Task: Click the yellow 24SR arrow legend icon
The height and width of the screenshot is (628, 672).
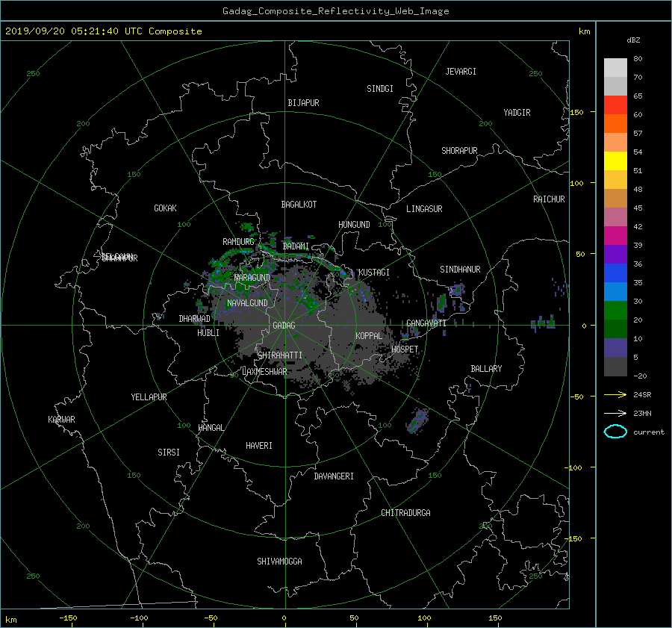Action: (x=615, y=394)
